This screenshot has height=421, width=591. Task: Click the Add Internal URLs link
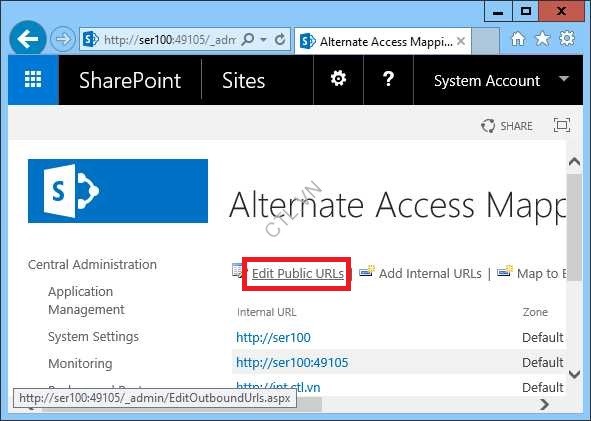point(430,274)
